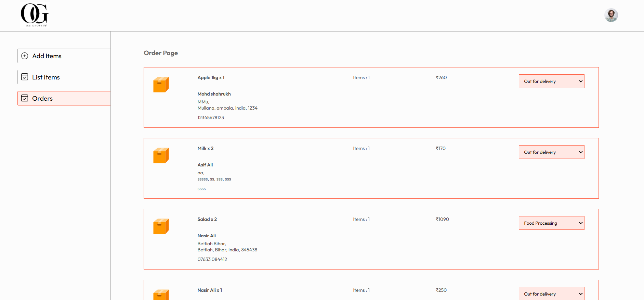
Task: Click the ₹1090 price on Salad order
Action: (x=442, y=219)
